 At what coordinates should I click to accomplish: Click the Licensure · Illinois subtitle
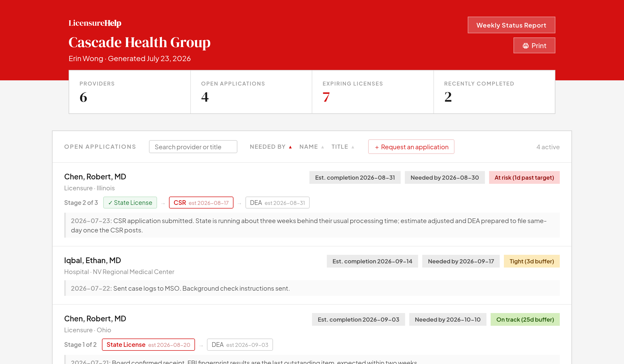click(89, 188)
